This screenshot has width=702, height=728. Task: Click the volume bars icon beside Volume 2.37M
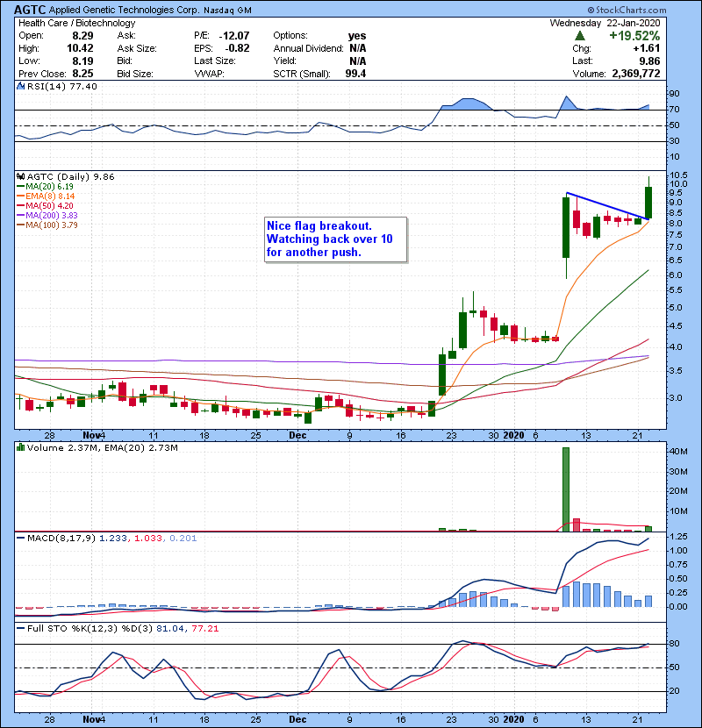(x=21, y=447)
